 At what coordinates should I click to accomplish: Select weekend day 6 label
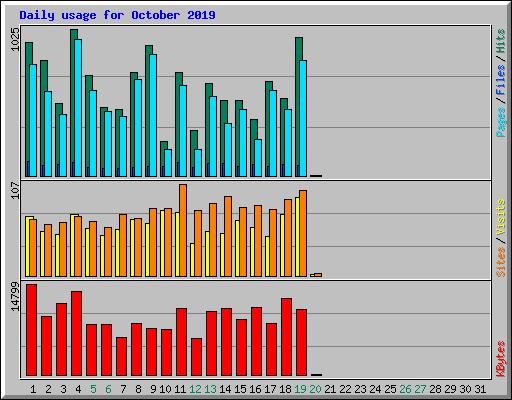[108, 389]
